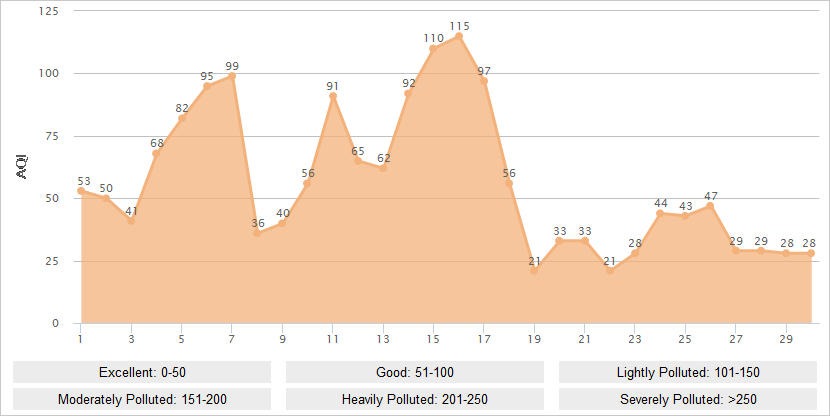Click the x-axis day label 21
Image resolution: width=830 pixels, height=416 pixels.
(584, 339)
